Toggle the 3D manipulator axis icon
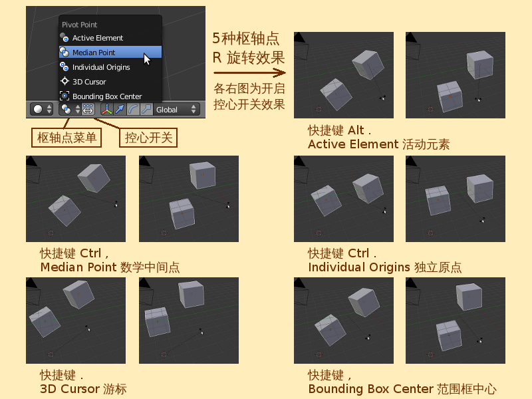532x399 pixels. click(x=107, y=109)
